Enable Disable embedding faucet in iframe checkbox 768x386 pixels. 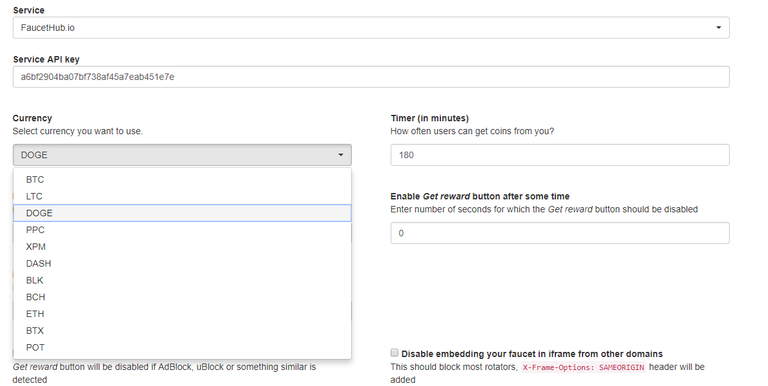click(x=394, y=353)
